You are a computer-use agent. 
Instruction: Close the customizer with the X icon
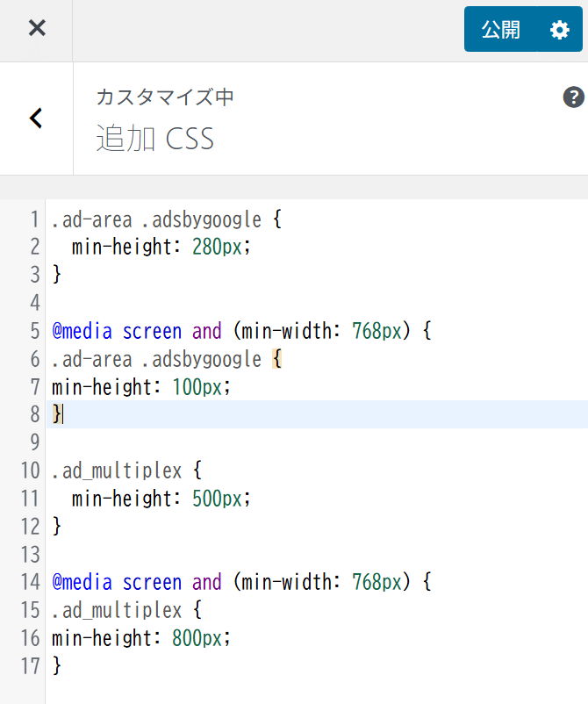pyautogui.click(x=36, y=28)
